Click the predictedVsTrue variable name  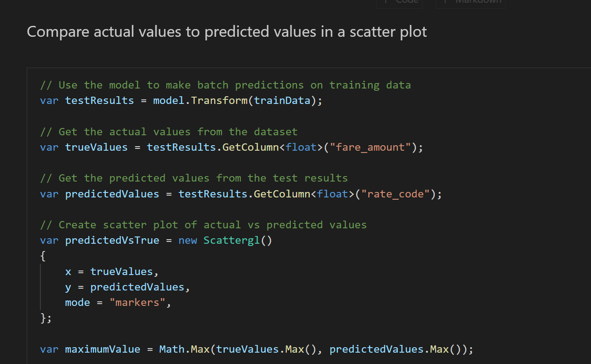tap(112, 240)
